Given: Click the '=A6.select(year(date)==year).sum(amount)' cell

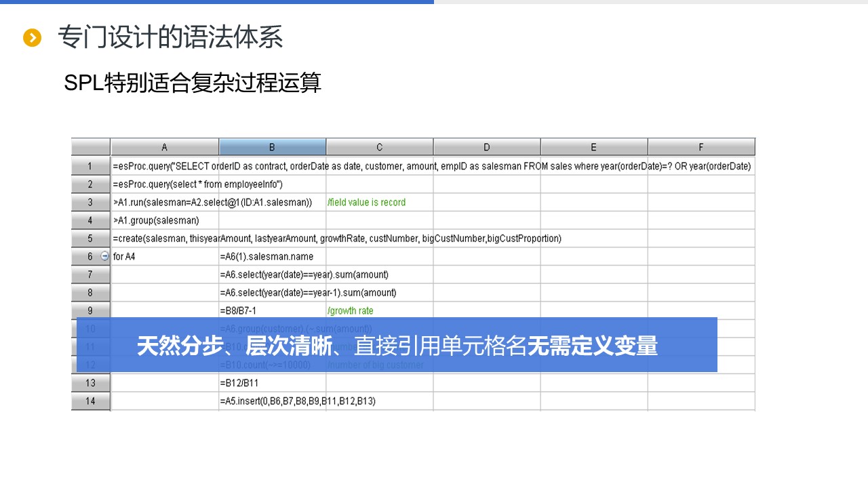Looking at the screenshot, I should click(304, 274).
